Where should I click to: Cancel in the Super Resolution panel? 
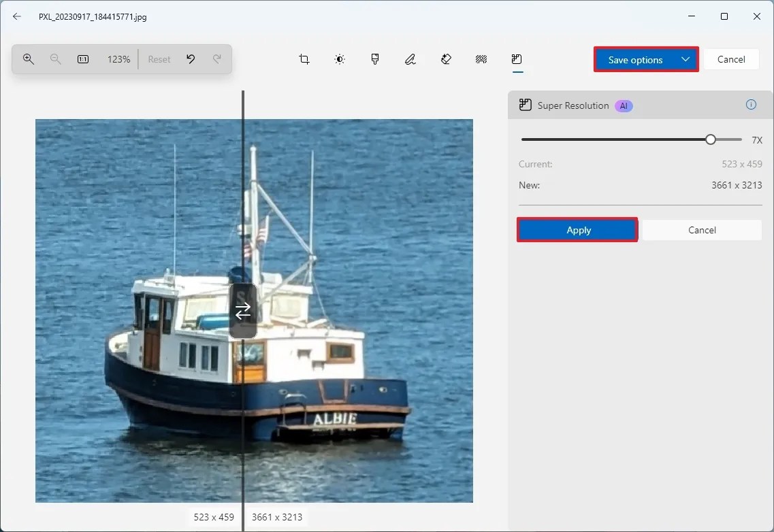click(x=702, y=230)
